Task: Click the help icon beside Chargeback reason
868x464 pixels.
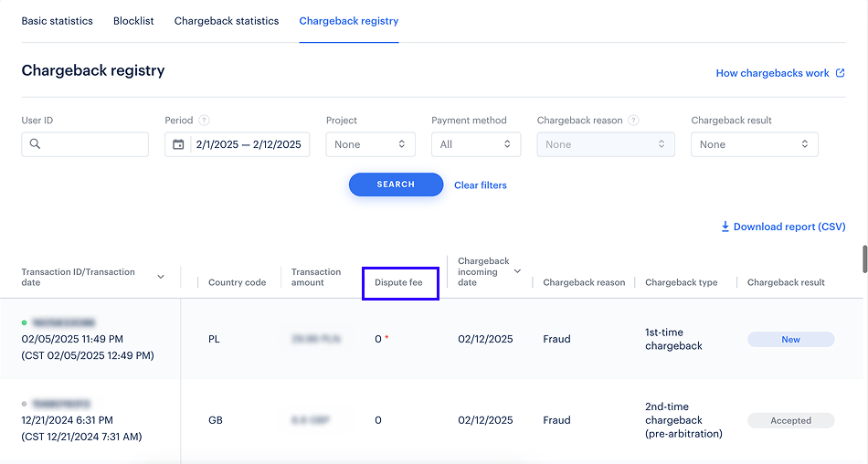Action: (633, 121)
